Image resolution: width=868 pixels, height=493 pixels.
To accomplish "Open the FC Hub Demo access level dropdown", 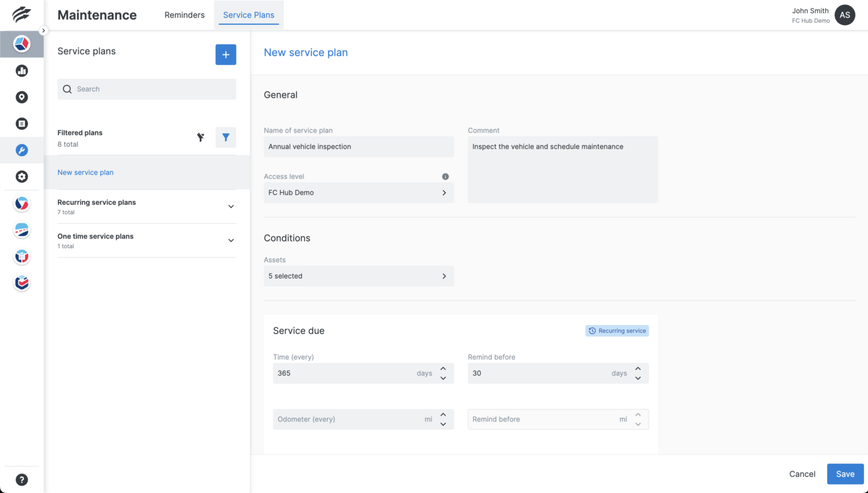I will (x=358, y=193).
